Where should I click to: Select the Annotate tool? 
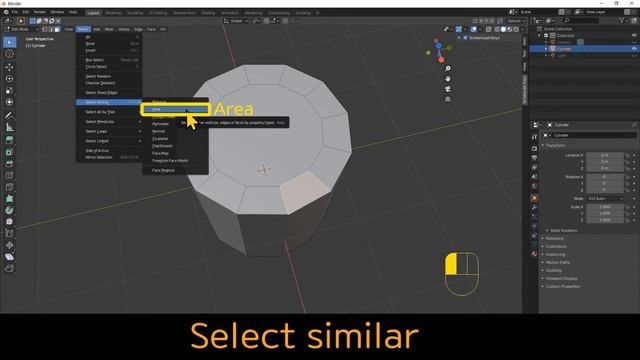pyautogui.click(x=9, y=116)
